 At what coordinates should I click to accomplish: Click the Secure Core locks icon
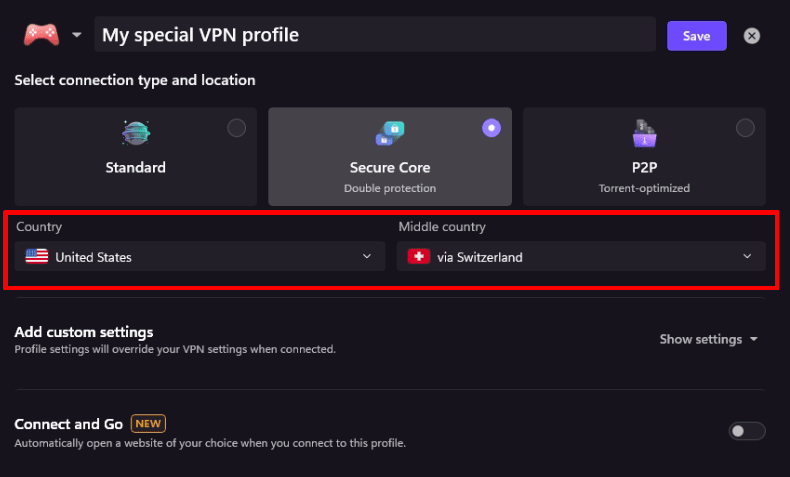pyautogui.click(x=390, y=133)
